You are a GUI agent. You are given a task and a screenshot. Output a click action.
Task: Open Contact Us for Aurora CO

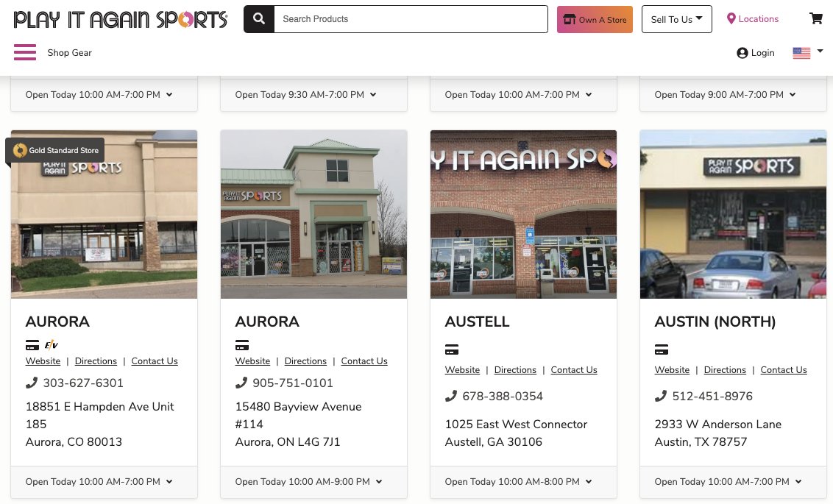coord(155,361)
